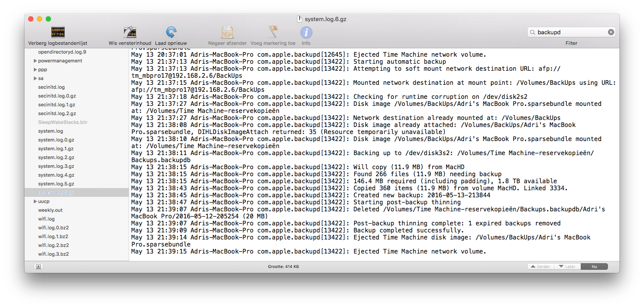Clear the backupd filter with the x icon

611,32
